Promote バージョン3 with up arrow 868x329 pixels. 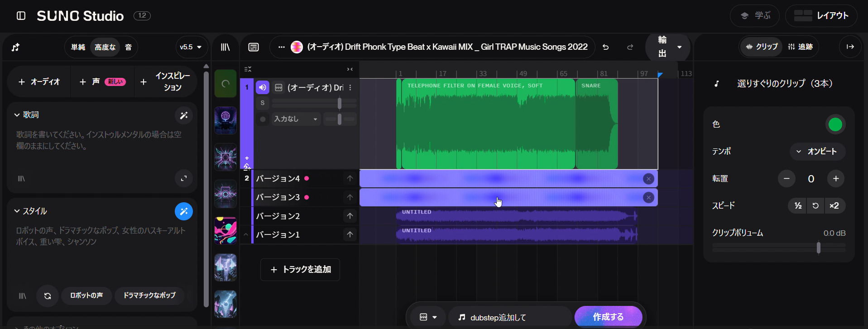coord(350,197)
